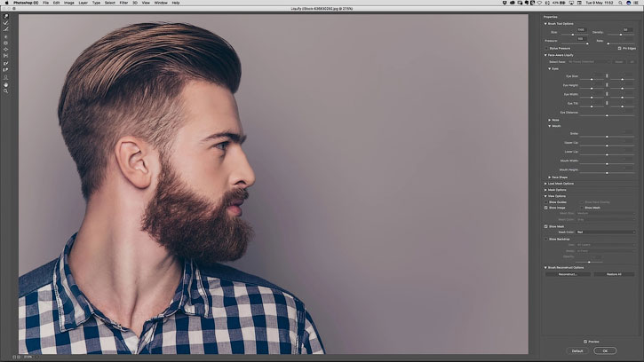Select the Bloat tool
This screenshot has height=362, width=644.
[5, 50]
